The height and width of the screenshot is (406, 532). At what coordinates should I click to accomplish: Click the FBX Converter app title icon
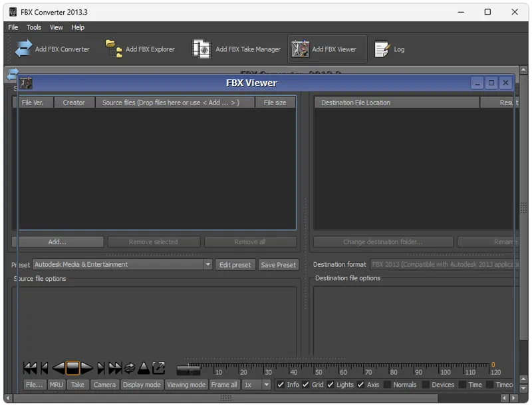coord(13,12)
